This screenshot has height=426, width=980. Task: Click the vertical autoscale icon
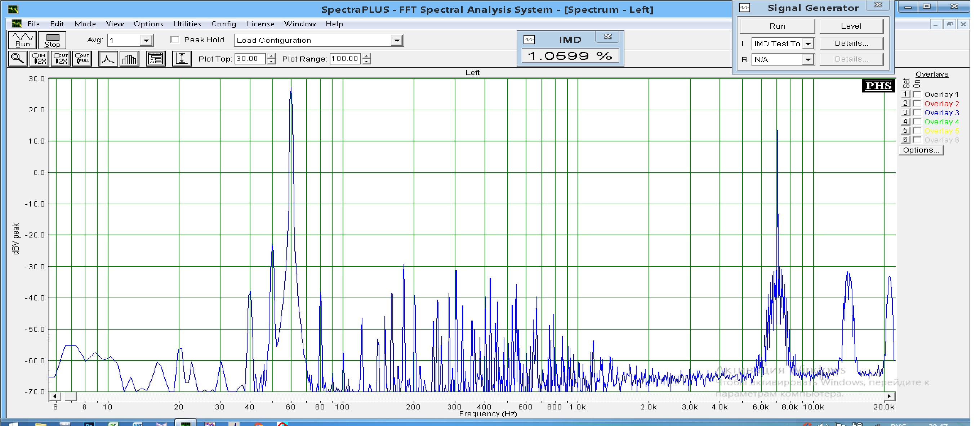182,59
